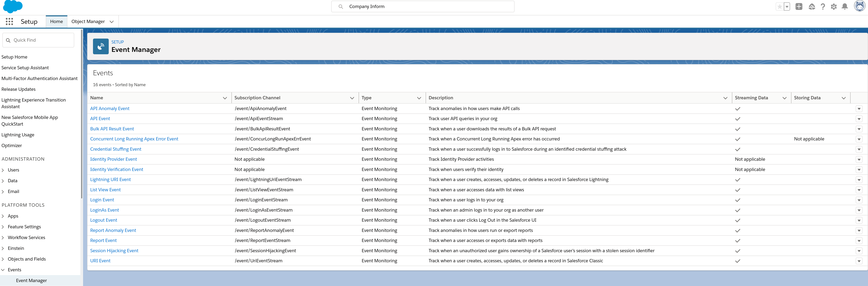Click the favorites star icon
The image size is (868, 286).
tap(780, 7)
